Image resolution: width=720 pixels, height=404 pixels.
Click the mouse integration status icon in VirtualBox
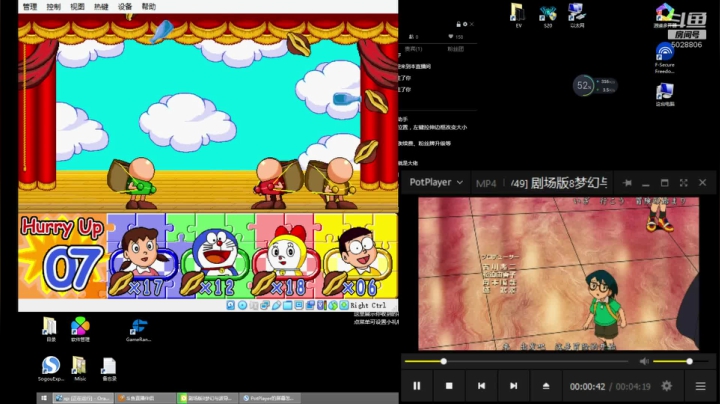pyautogui.click(x=332, y=305)
